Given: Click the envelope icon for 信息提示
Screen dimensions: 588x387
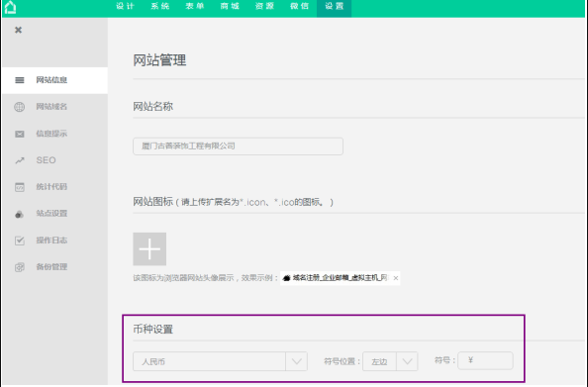Looking at the screenshot, I should pyautogui.click(x=20, y=134).
